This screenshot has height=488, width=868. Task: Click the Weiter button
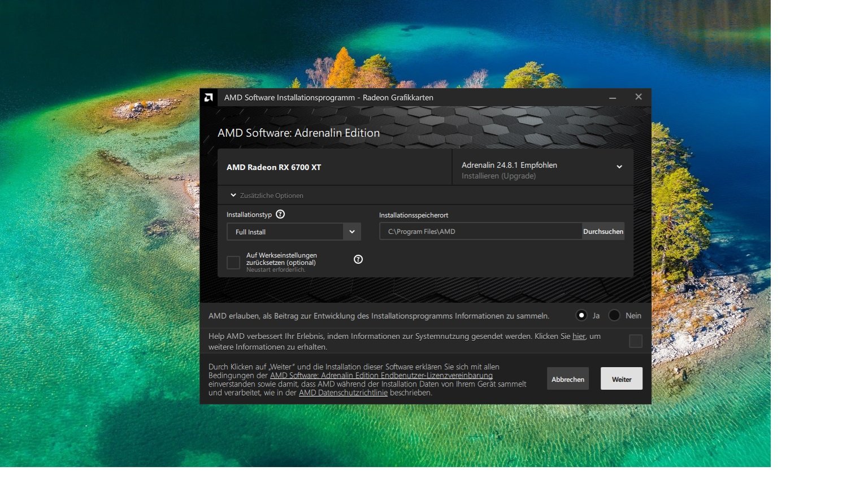[622, 379]
